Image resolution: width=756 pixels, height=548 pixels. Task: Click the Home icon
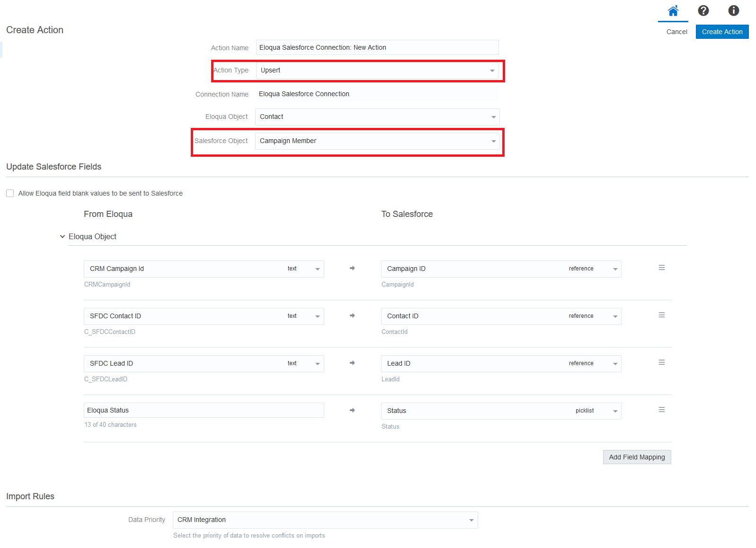[673, 11]
